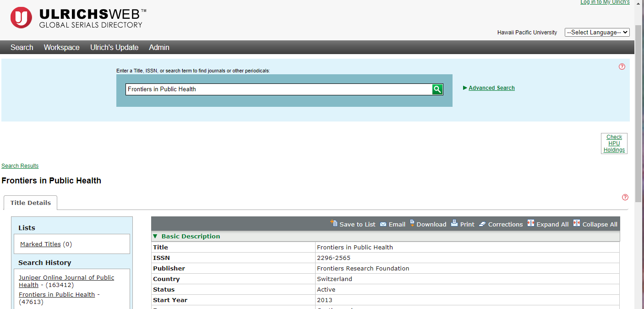Click the Expand All icon
The width and height of the screenshot is (644, 309).
point(531,223)
